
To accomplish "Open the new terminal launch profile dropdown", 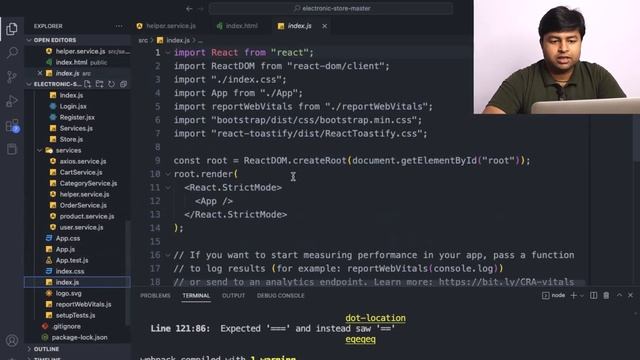I will (582, 296).
